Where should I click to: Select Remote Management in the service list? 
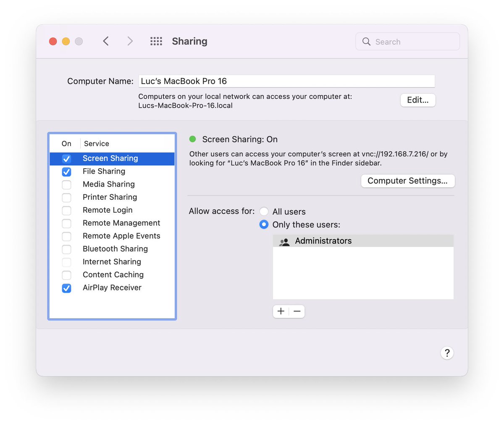[x=121, y=223]
